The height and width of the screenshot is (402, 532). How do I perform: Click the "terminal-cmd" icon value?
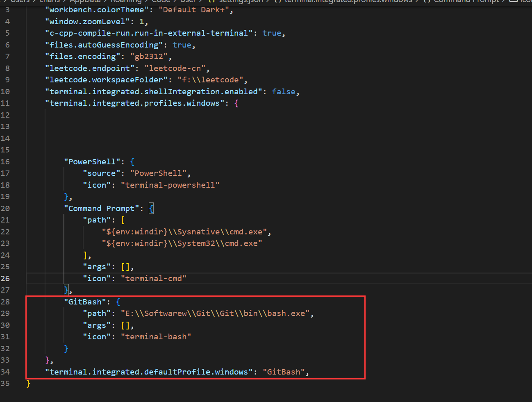coord(154,279)
